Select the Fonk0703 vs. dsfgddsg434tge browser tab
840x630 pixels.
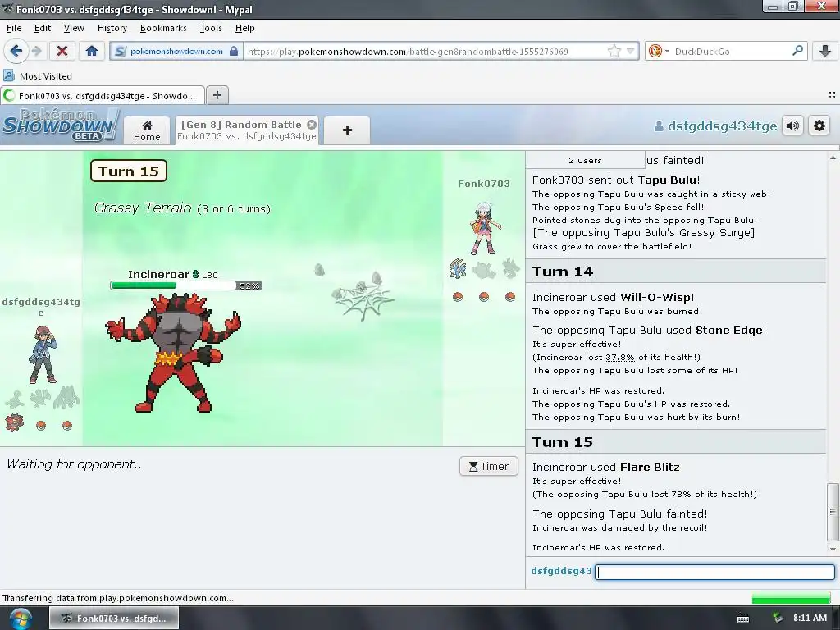[x=103, y=96]
